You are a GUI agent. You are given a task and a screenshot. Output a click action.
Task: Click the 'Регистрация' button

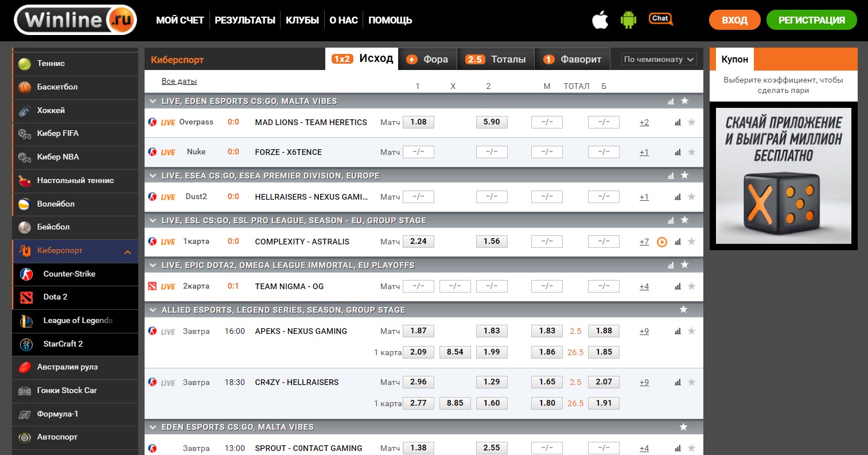pyautogui.click(x=811, y=20)
